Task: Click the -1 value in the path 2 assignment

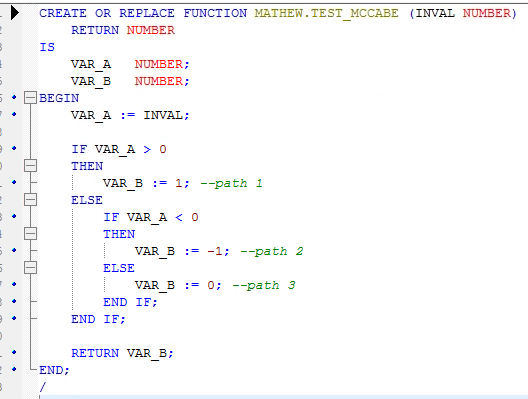Action: click(214, 251)
